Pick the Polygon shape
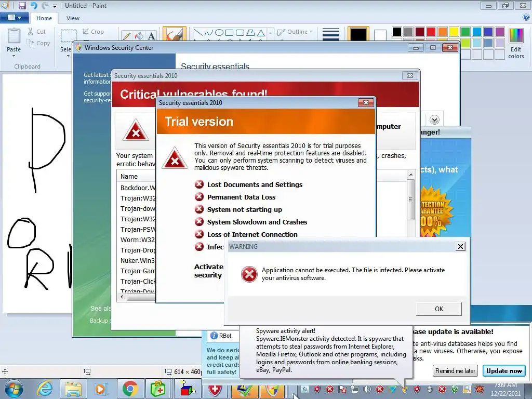 [x=250, y=33]
